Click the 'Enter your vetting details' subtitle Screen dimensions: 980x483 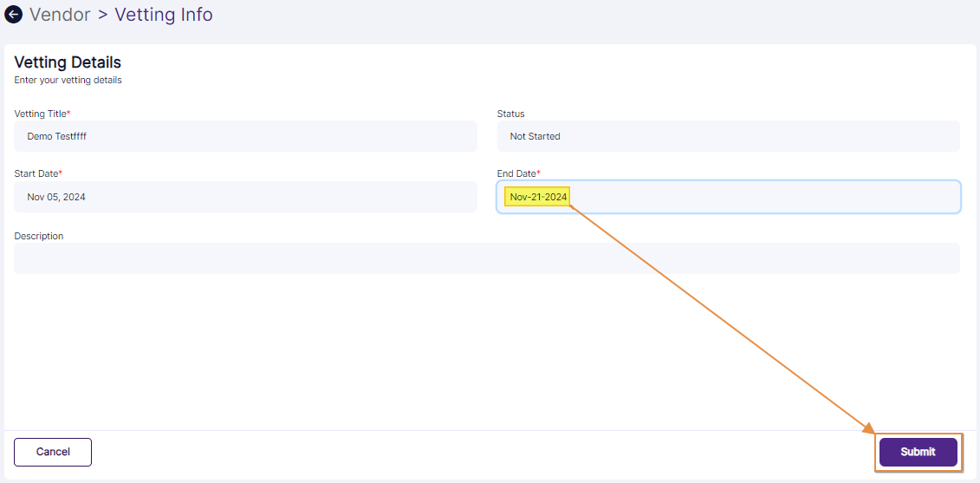click(68, 80)
